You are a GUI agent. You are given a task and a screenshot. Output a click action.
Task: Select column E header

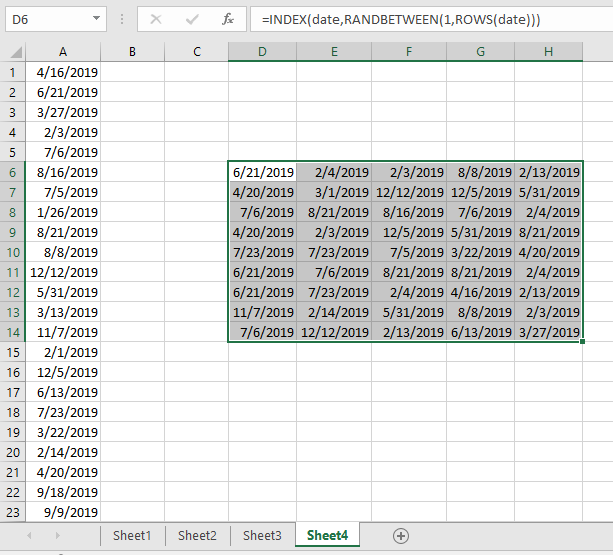(334, 52)
